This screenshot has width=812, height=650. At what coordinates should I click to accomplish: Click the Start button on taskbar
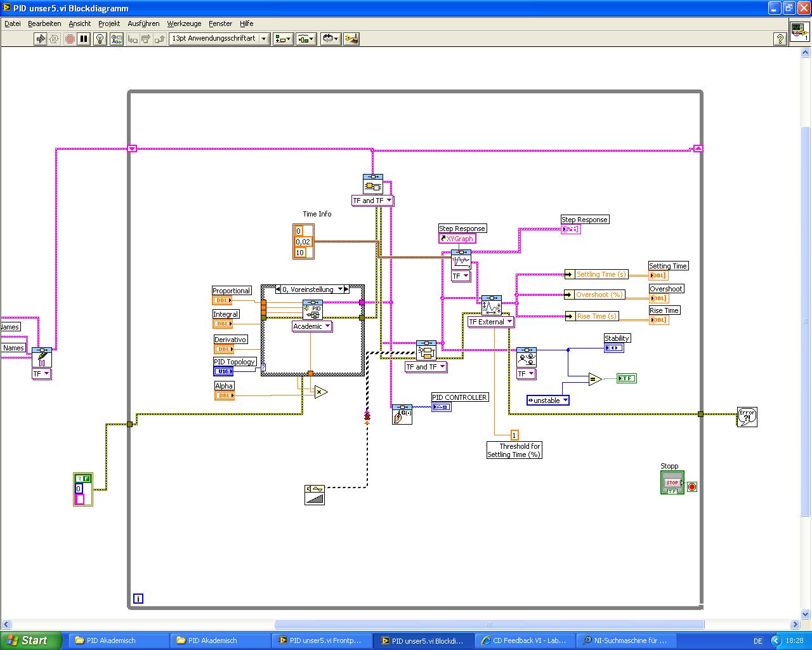pyautogui.click(x=30, y=640)
